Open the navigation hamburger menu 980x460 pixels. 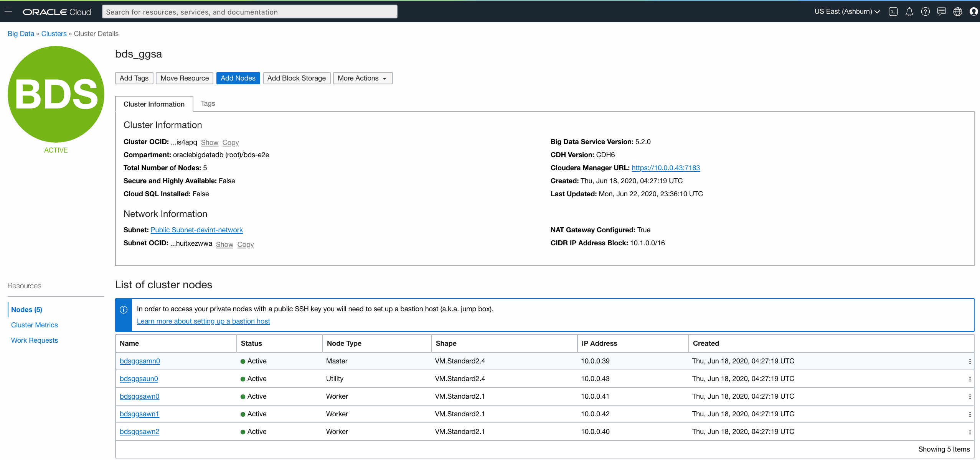point(8,11)
